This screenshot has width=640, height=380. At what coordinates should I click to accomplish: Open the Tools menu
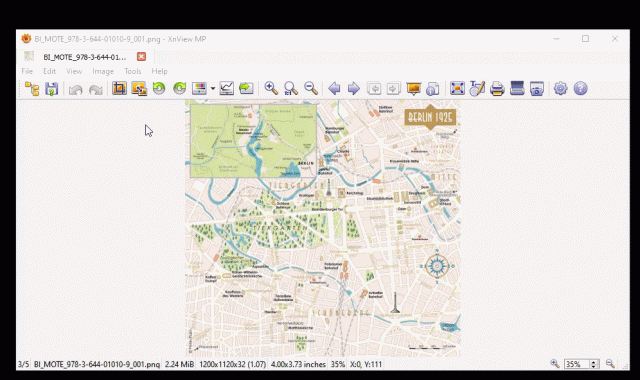[x=133, y=71]
